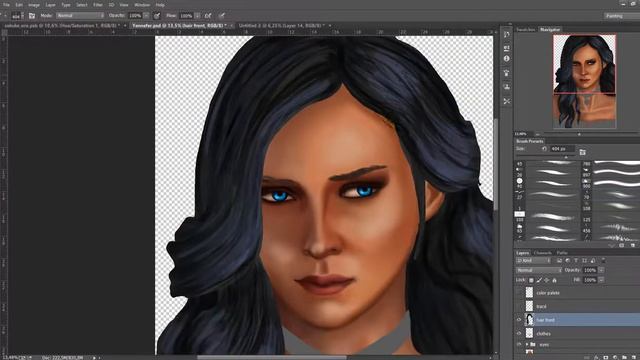
Task: Open the Help menu
Action: [x=160, y=5]
